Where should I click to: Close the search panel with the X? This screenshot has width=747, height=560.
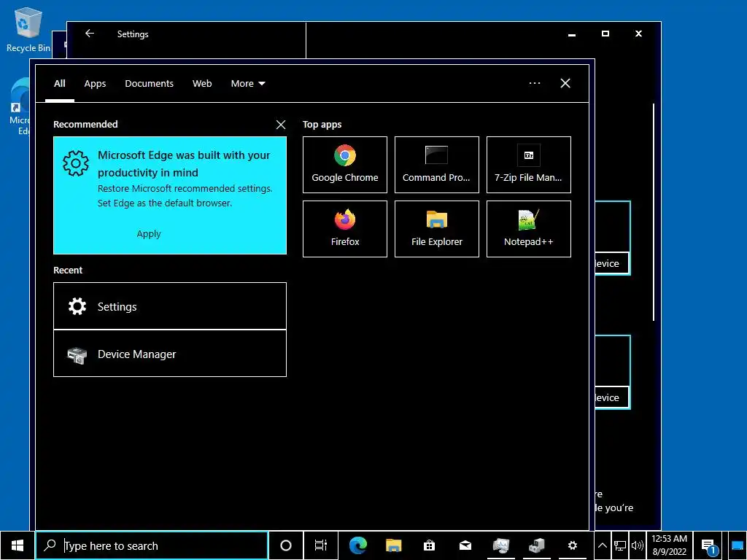(565, 83)
